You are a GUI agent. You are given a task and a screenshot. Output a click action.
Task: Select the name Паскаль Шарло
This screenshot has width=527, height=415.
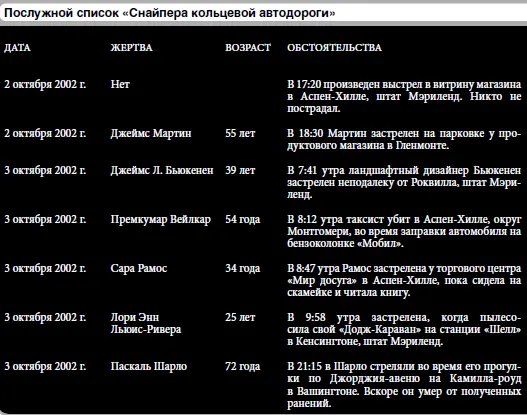149,366
